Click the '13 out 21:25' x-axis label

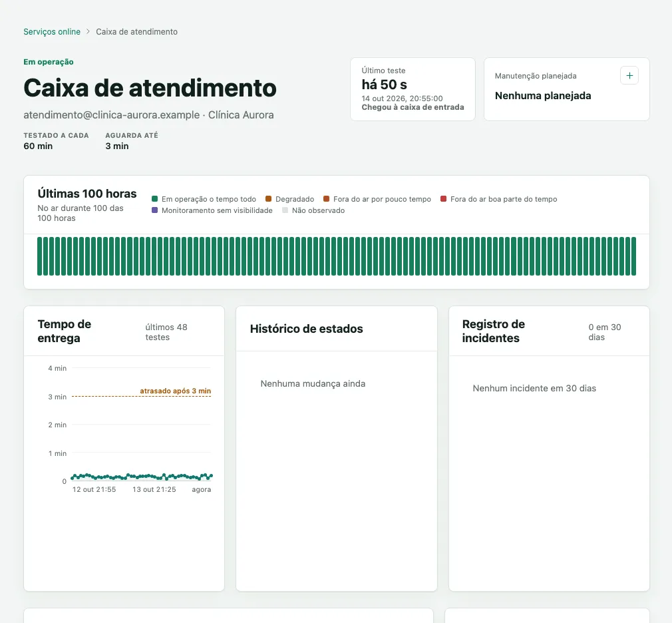click(154, 490)
